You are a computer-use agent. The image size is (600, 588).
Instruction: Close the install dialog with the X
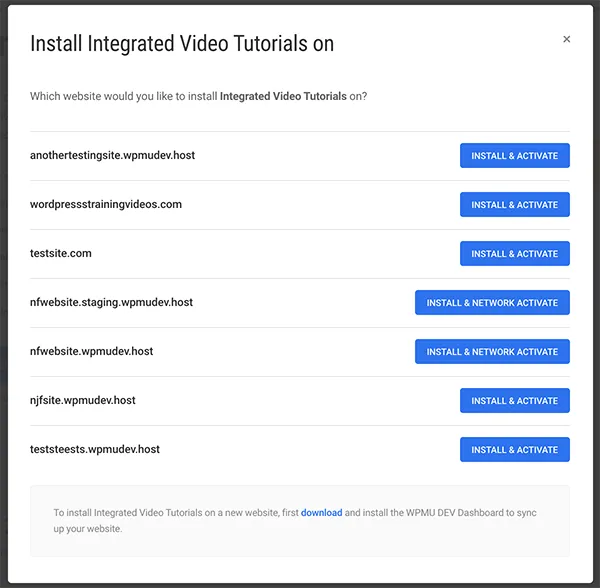pyautogui.click(x=567, y=40)
